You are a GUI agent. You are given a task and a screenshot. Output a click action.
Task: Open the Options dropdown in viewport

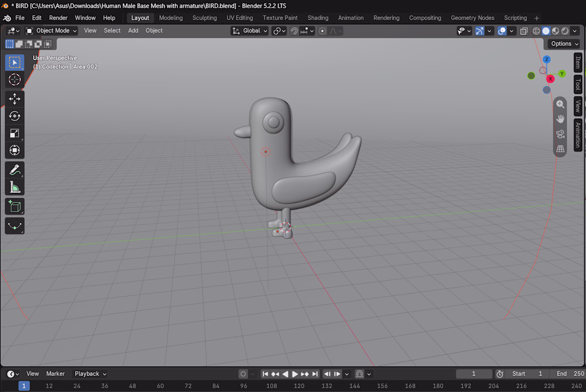[564, 44]
